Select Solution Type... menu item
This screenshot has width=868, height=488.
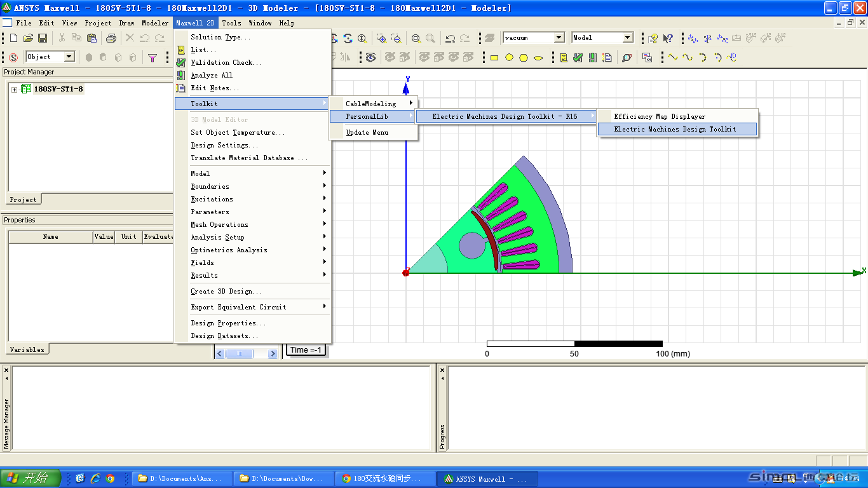click(253, 37)
